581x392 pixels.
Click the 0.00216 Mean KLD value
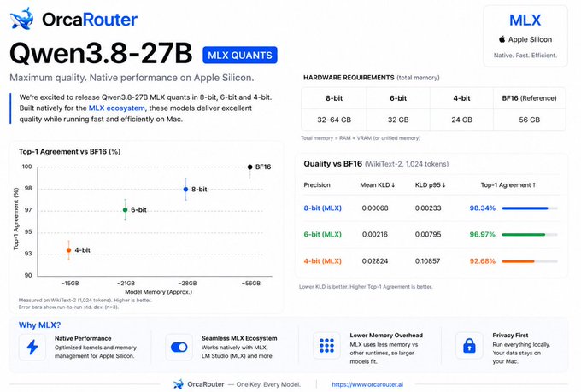(x=375, y=235)
